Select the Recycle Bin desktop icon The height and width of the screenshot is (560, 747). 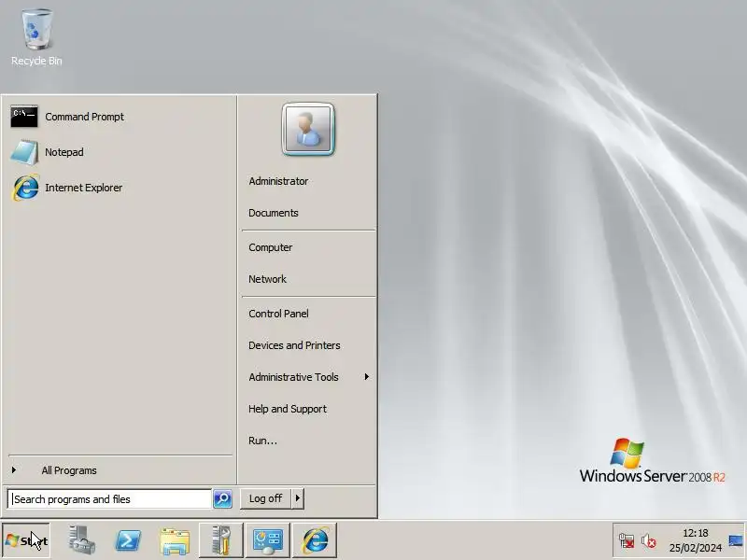pos(36,37)
